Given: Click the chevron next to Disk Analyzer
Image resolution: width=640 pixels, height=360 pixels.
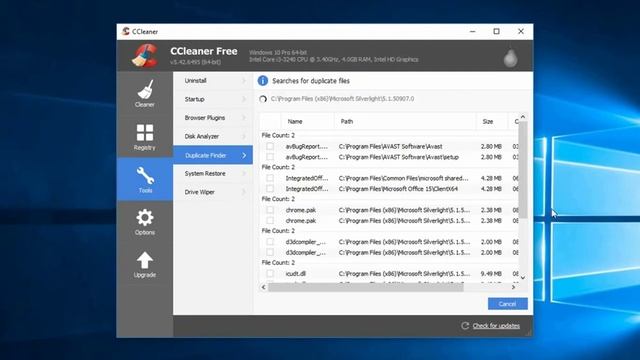Looking at the screenshot, I should tap(244, 136).
